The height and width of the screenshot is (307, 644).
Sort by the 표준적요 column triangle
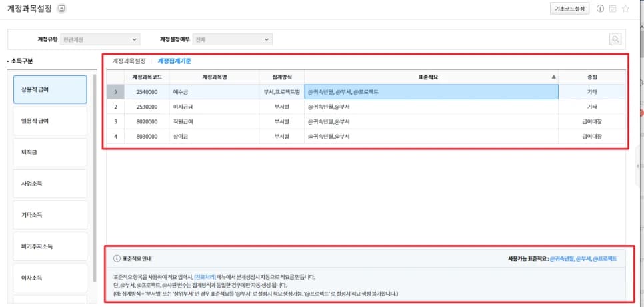[x=553, y=77]
